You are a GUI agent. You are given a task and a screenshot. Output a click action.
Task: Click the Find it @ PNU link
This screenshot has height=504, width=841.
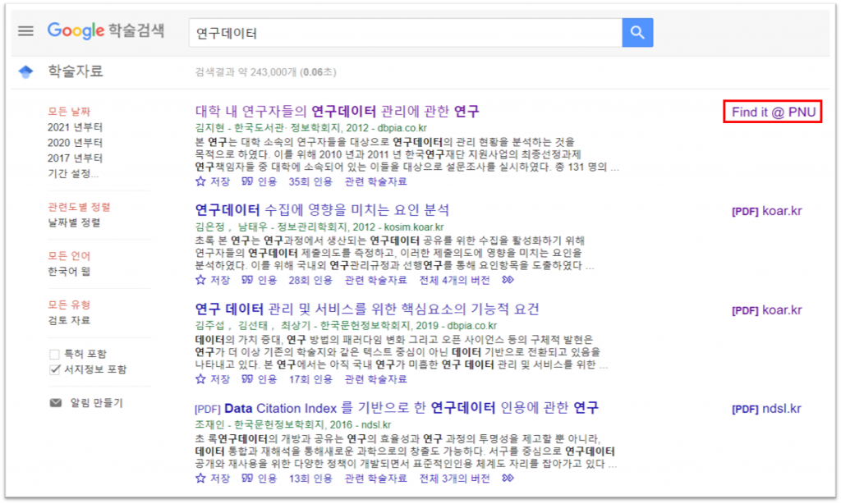click(x=773, y=112)
